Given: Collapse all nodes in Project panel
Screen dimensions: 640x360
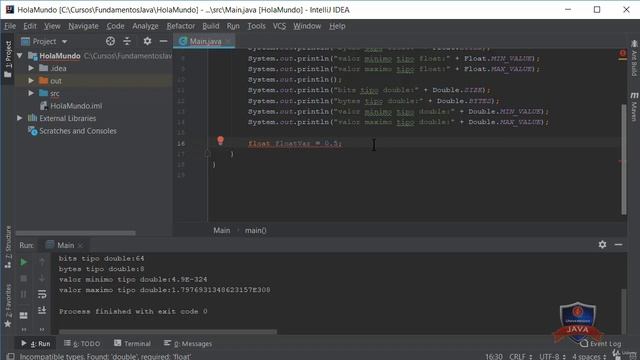Looking at the screenshot, I should click(127, 41).
